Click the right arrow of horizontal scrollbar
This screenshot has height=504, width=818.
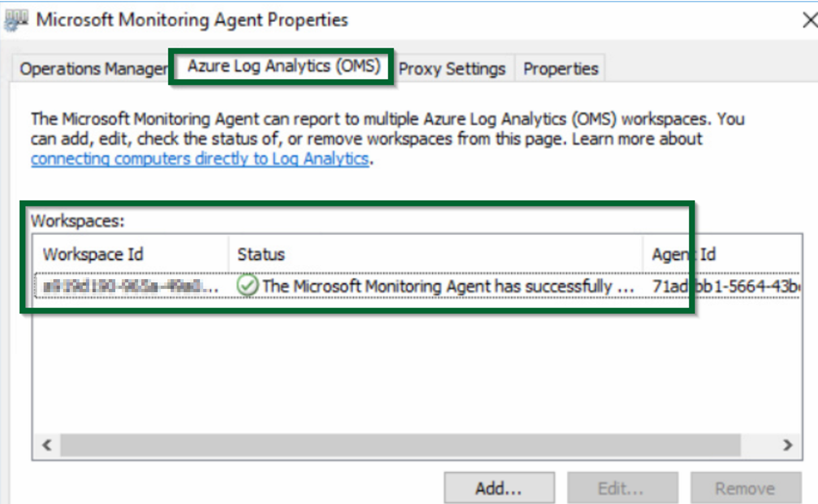coord(787,445)
